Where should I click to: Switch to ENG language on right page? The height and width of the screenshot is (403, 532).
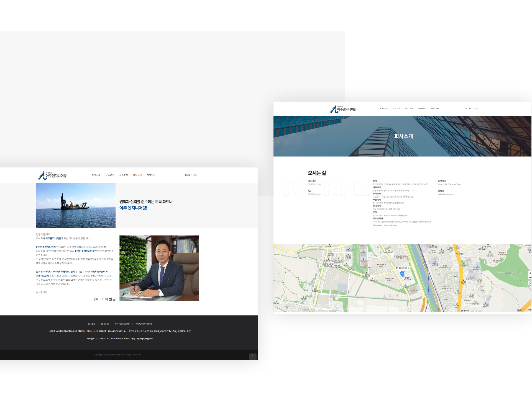475,108
